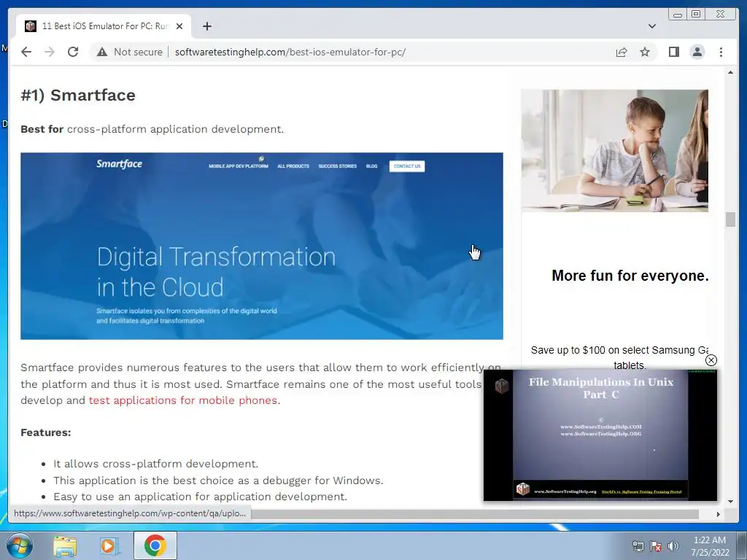Bookmark this page with the star
Image resolution: width=747 pixels, height=560 pixels.
tap(645, 52)
